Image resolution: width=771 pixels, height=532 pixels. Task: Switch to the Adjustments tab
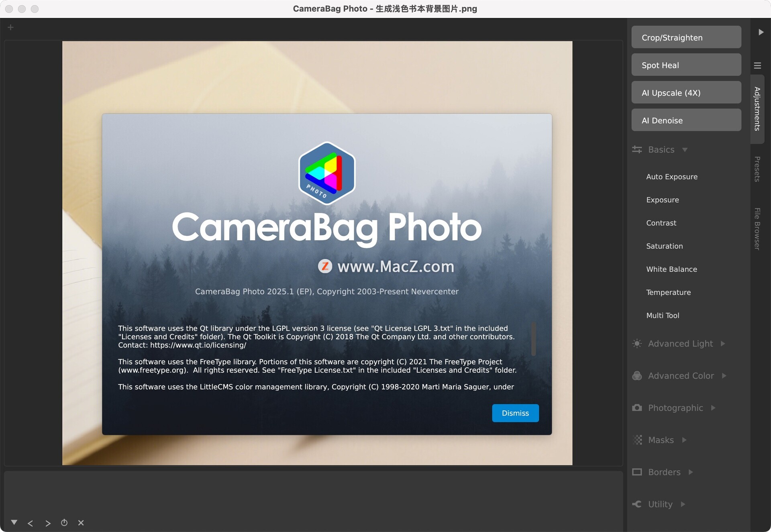[x=757, y=109]
